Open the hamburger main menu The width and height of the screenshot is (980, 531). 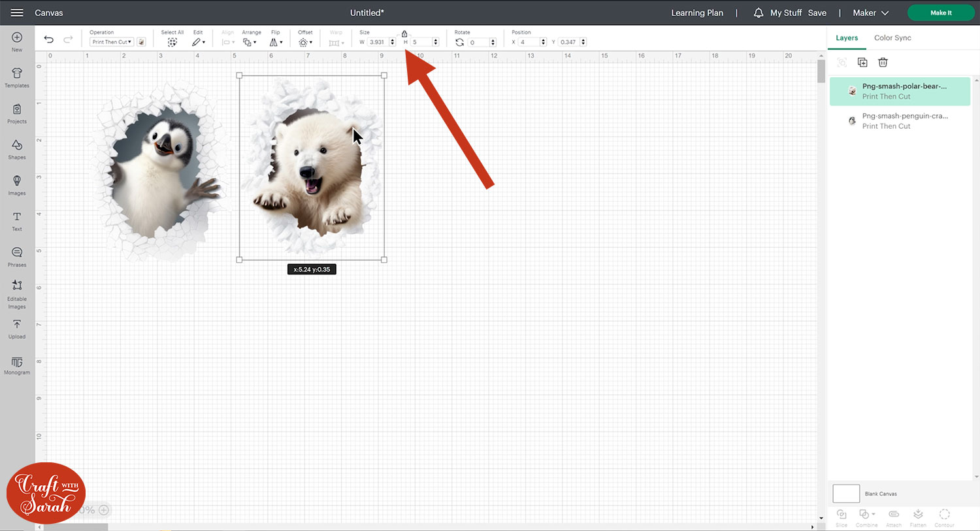tap(17, 13)
